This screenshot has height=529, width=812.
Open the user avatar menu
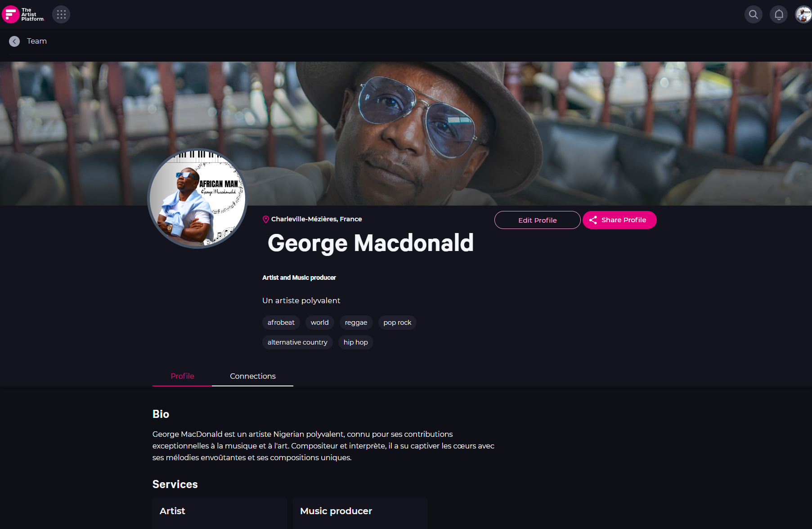click(x=803, y=14)
